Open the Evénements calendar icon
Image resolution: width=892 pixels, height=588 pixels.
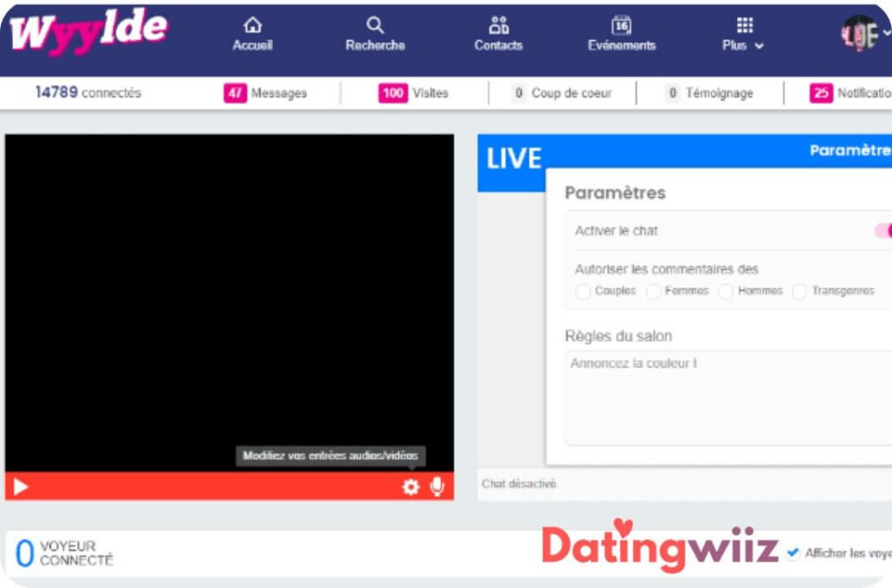tap(621, 26)
